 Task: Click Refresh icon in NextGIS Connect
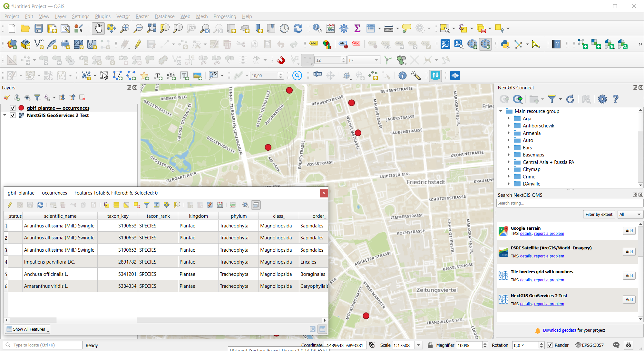click(570, 99)
